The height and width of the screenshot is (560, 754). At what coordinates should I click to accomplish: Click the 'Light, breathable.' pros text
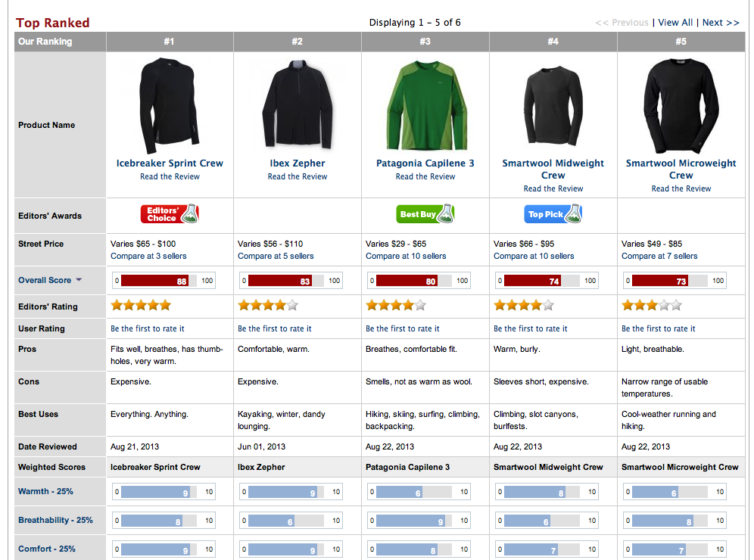[653, 349]
